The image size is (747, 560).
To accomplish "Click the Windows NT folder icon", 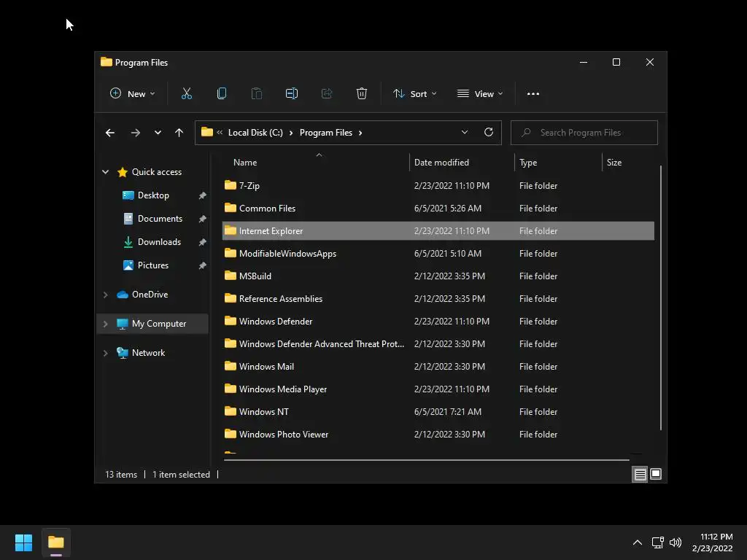I will (x=231, y=411).
